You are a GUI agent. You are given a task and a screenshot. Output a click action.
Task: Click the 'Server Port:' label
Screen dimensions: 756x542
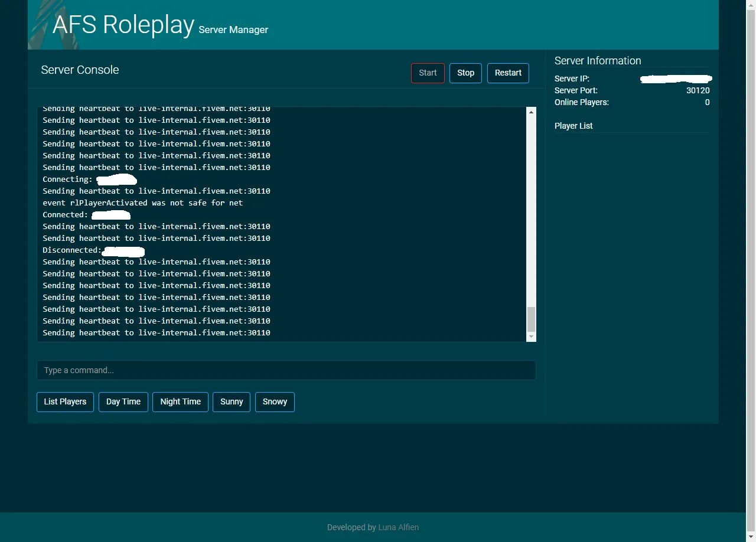(576, 90)
